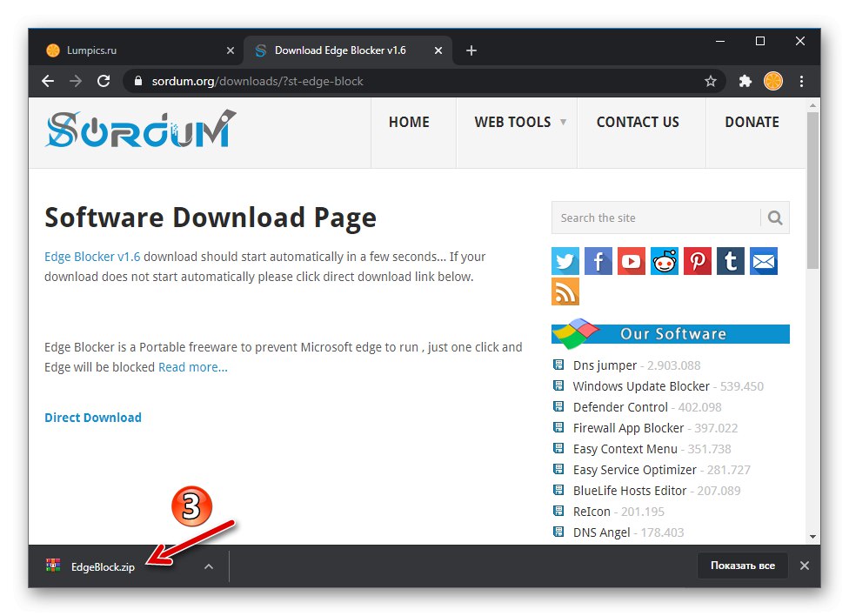
Task: Open the Dns jumper software link
Action: 605,365
